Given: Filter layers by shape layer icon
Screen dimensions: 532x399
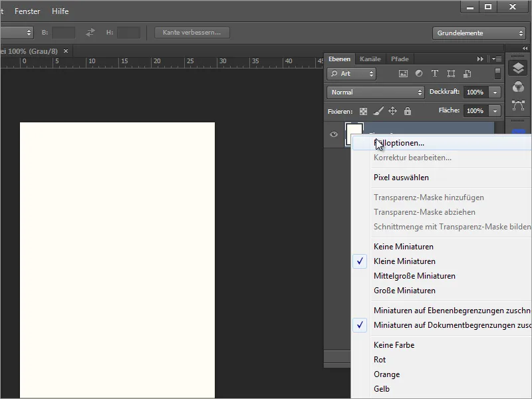Looking at the screenshot, I should click(x=451, y=74).
